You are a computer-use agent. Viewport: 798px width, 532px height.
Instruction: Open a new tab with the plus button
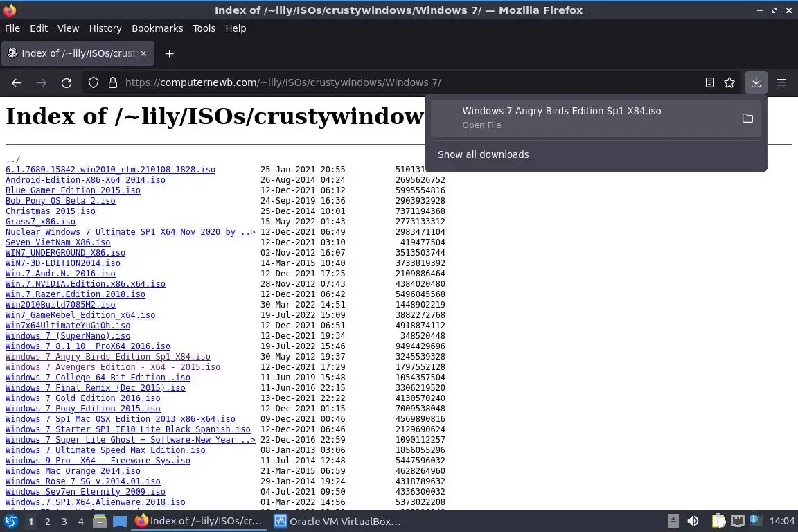click(x=170, y=53)
